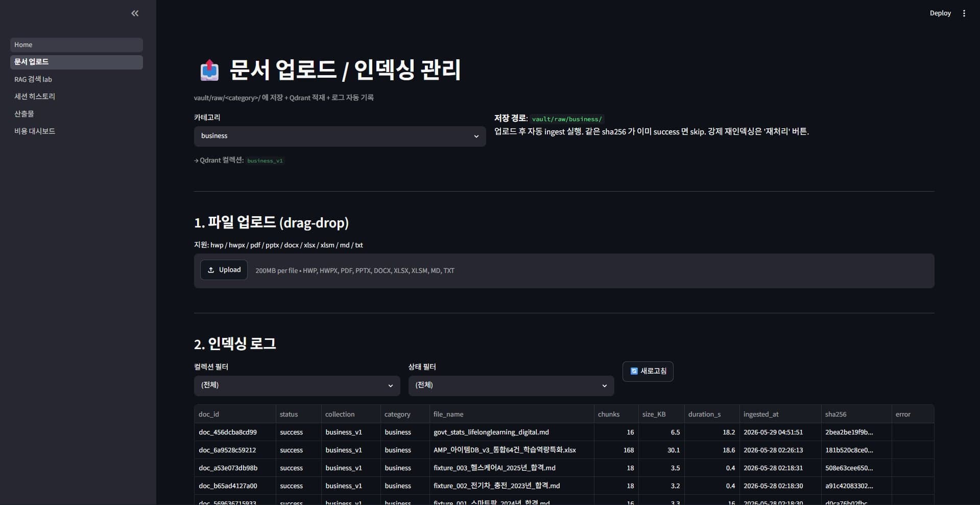Click duration value 18.6
This screenshot has height=505, width=980.
(712, 450)
